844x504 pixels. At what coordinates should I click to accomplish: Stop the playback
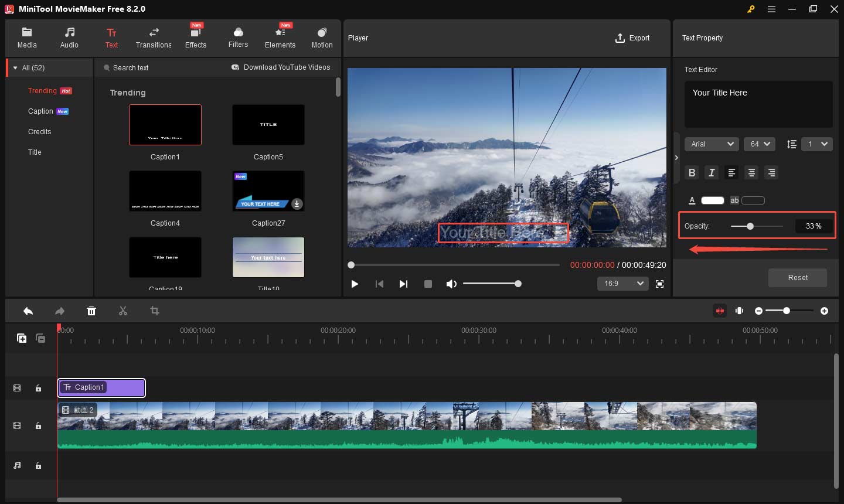point(428,284)
